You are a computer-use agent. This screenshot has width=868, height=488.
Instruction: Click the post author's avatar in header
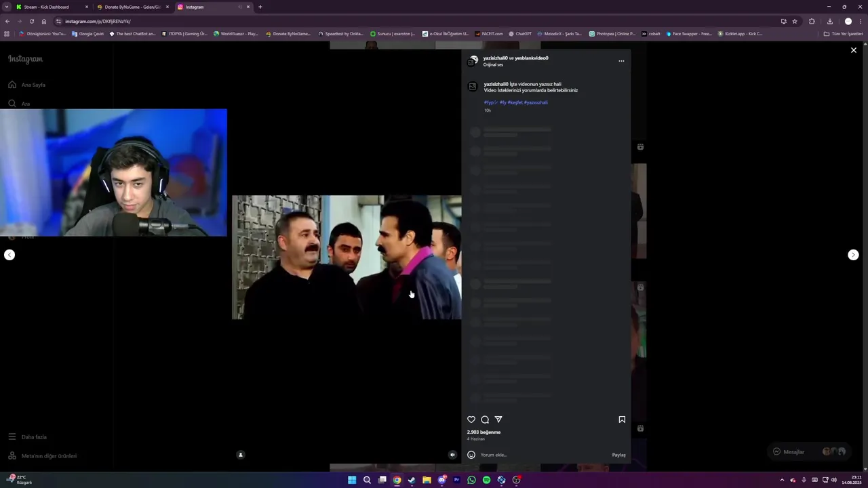(x=473, y=61)
